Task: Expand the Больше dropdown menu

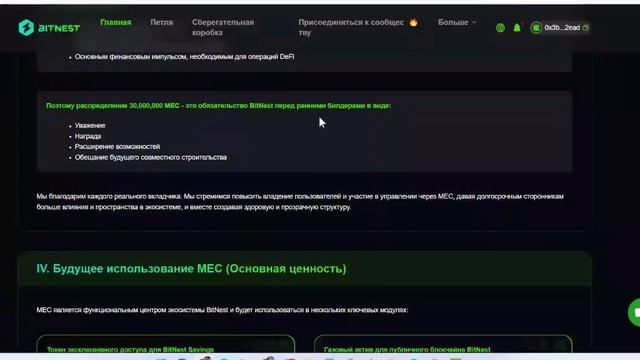Action: 457,22
